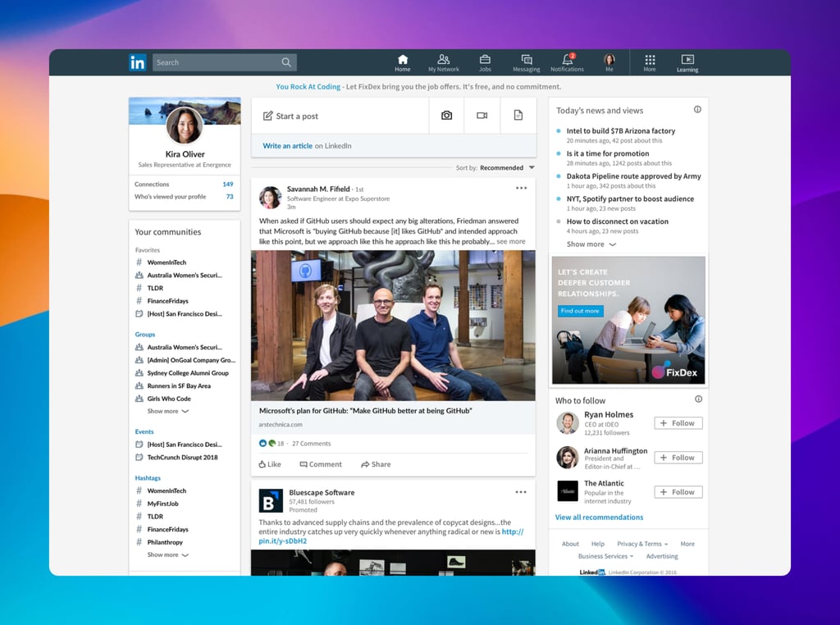Expand Show more under Groups
The image size is (840, 625).
(167, 411)
